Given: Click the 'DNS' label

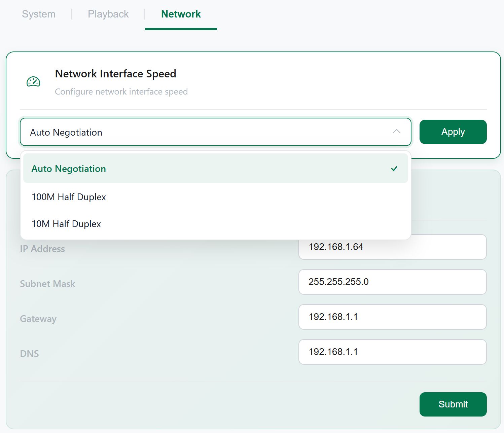Looking at the screenshot, I should pos(30,354).
